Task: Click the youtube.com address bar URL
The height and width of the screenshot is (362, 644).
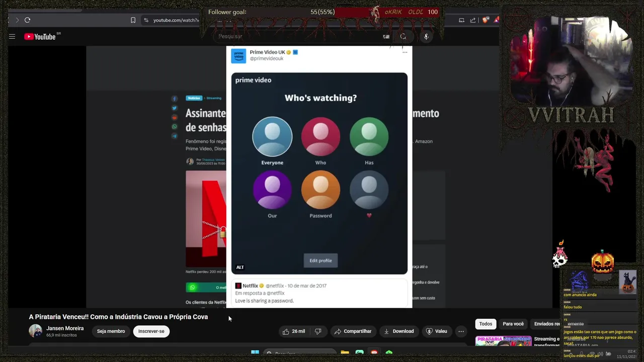Action: tap(176, 20)
